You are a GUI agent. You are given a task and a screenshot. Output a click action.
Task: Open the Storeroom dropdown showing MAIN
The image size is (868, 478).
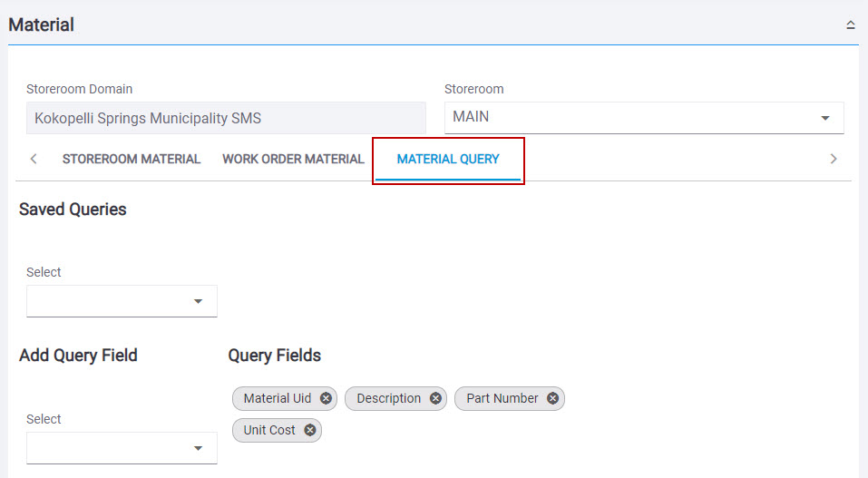(x=644, y=117)
